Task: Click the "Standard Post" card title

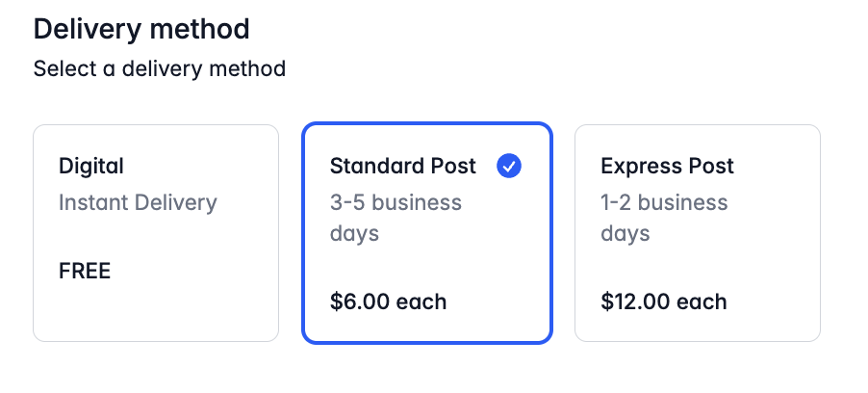Action: coord(403,167)
